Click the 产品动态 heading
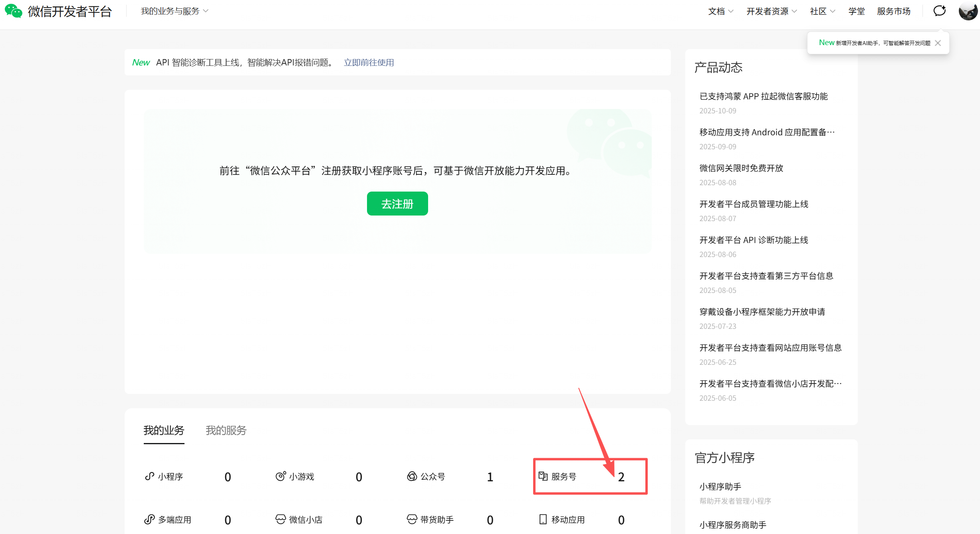Screen dimensions: 980x534 point(718,67)
